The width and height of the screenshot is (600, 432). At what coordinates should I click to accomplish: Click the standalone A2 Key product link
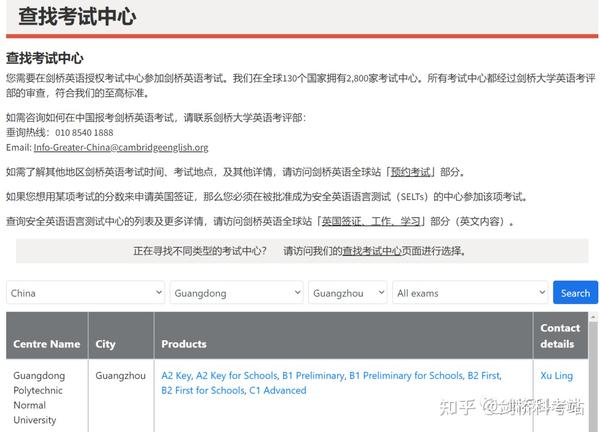point(175,376)
